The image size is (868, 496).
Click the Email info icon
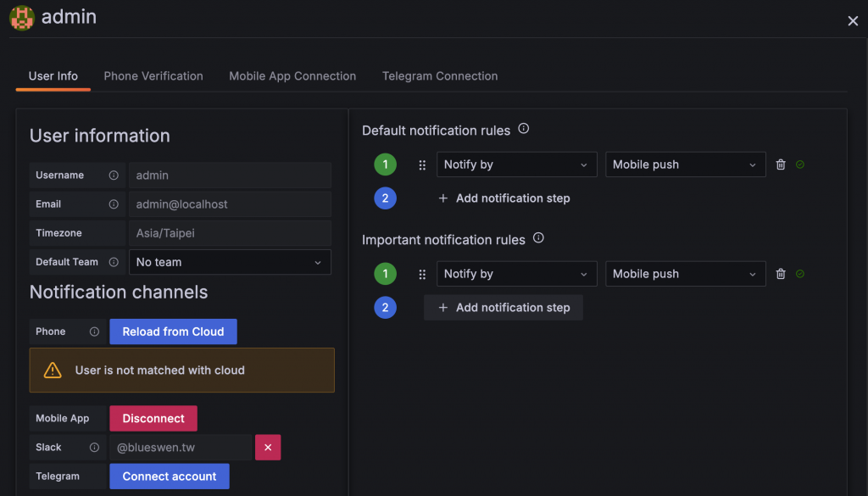coord(114,204)
